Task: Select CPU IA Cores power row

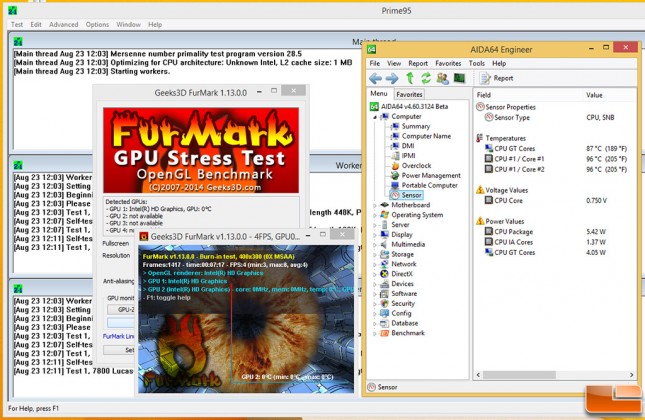Action: [x=555, y=242]
